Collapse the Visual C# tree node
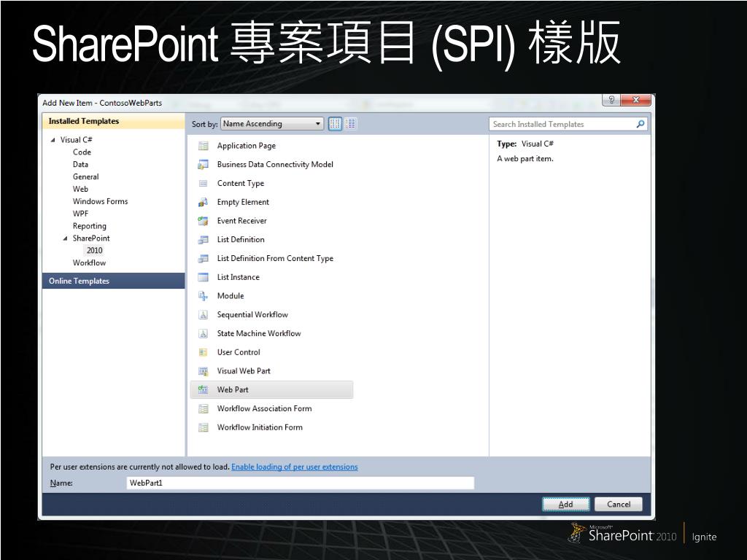The width and height of the screenshot is (747, 560). (x=53, y=140)
